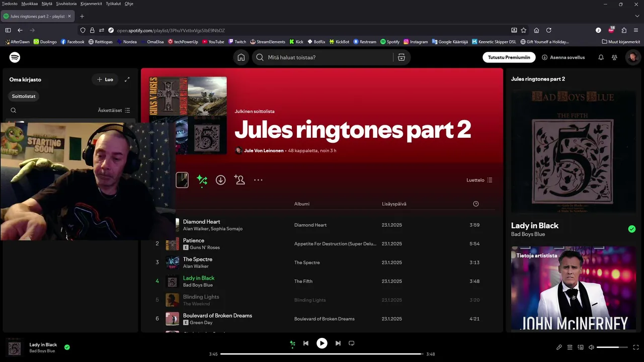Viewport: 644px width, 362px height.
Task: Go back in browser history
Action: click(20, 30)
